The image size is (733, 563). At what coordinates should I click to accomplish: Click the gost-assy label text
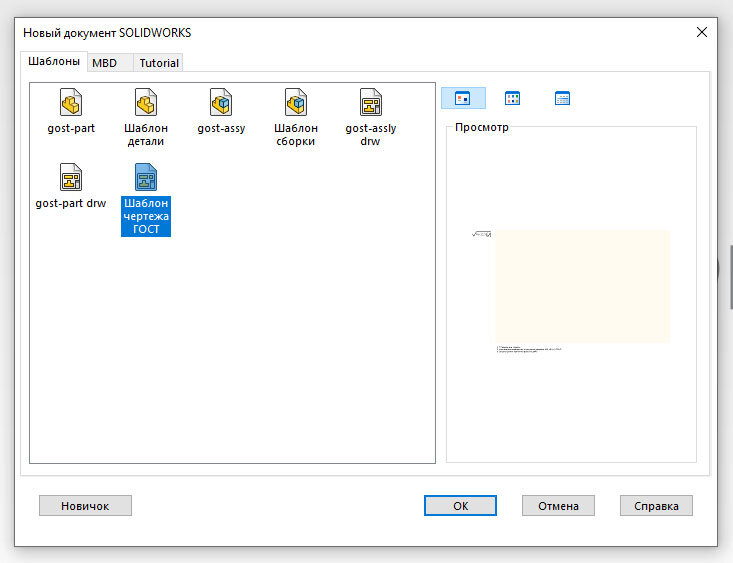(x=221, y=128)
